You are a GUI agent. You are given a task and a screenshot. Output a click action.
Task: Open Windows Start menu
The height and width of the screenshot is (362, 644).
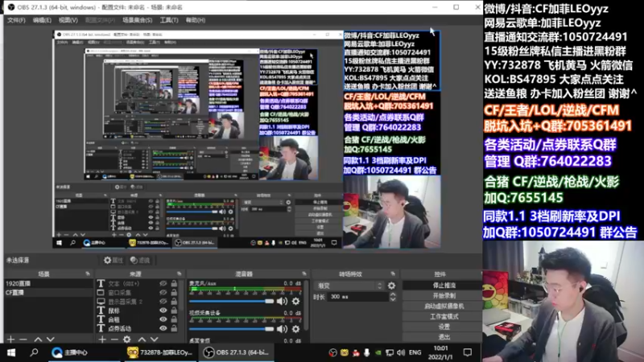click(x=11, y=352)
